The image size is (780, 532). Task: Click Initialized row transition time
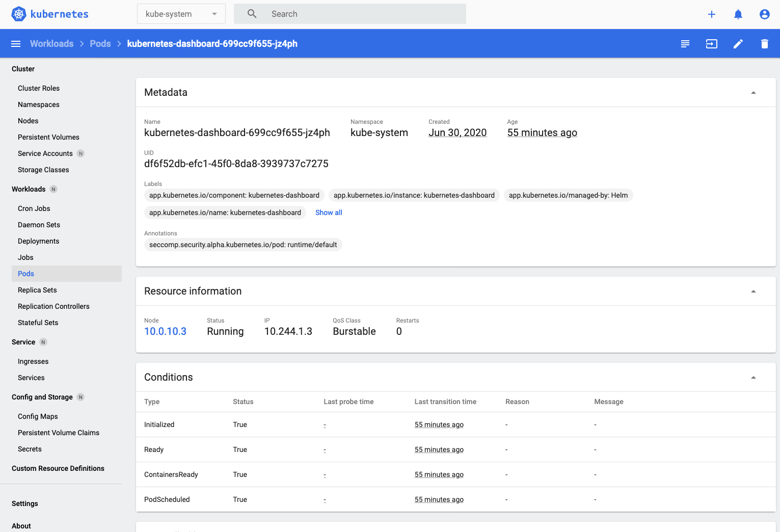point(439,424)
